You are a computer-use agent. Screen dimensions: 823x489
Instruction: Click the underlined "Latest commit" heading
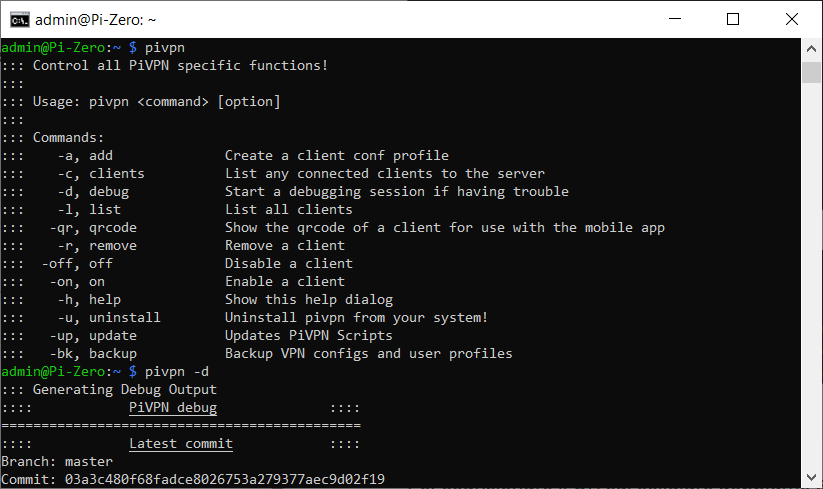181,443
